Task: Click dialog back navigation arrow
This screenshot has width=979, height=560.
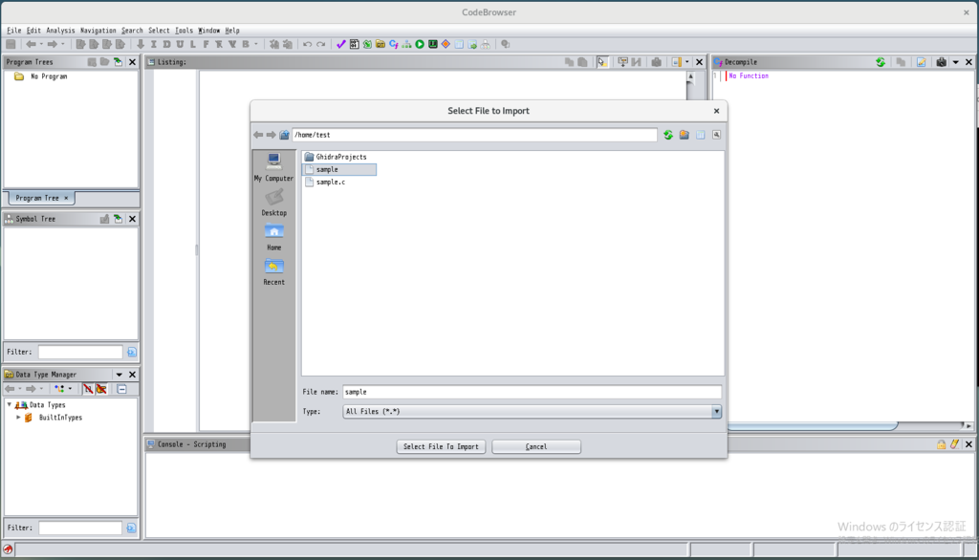Action: click(x=258, y=135)
